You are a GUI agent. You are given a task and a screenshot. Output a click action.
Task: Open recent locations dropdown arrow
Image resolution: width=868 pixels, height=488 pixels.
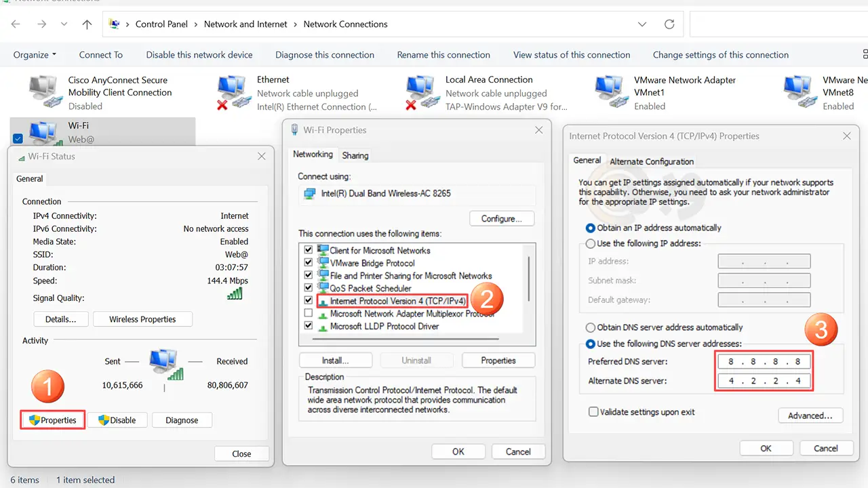[x=64, y=24]
